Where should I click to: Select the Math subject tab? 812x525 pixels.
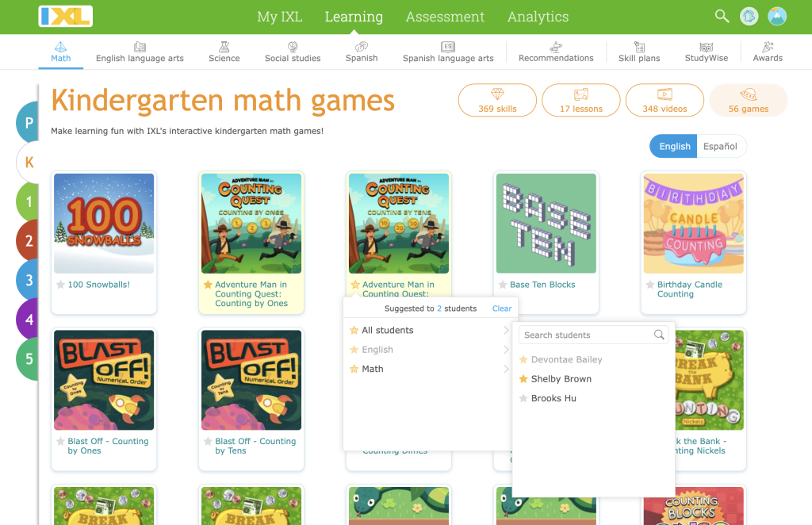[60, 52]
